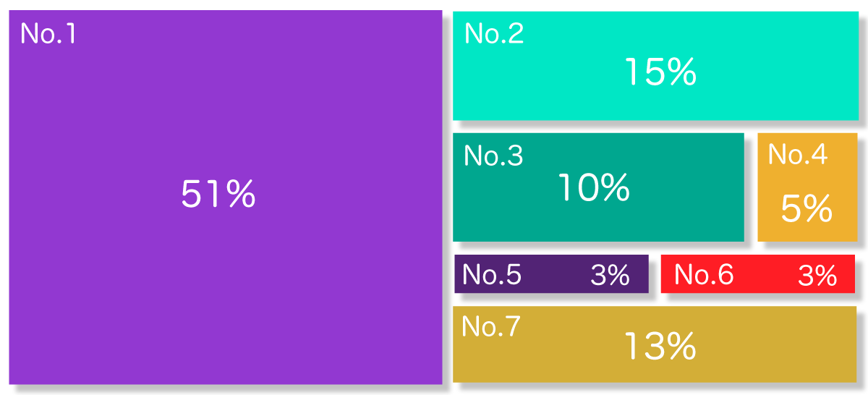Select the 10% value text
Viewport: 868px width, 395px height.
[594, 187]
